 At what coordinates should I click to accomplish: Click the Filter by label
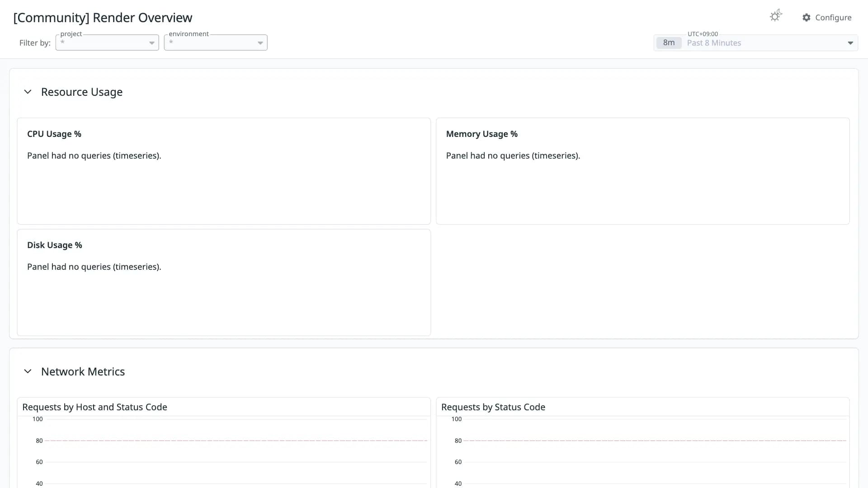pos(35,43)
